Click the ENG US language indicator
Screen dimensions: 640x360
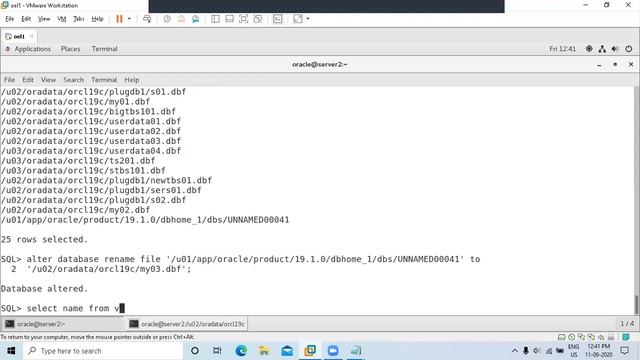(x=573, y=351)
